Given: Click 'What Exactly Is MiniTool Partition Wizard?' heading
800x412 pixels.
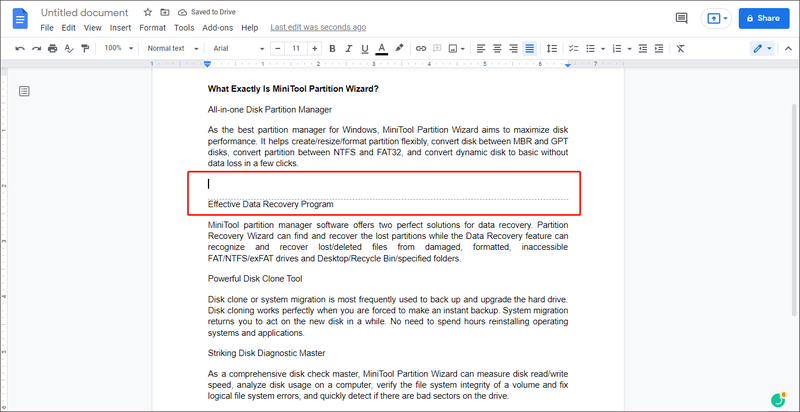Looking at the screenshot, I should tap(293, 89).
